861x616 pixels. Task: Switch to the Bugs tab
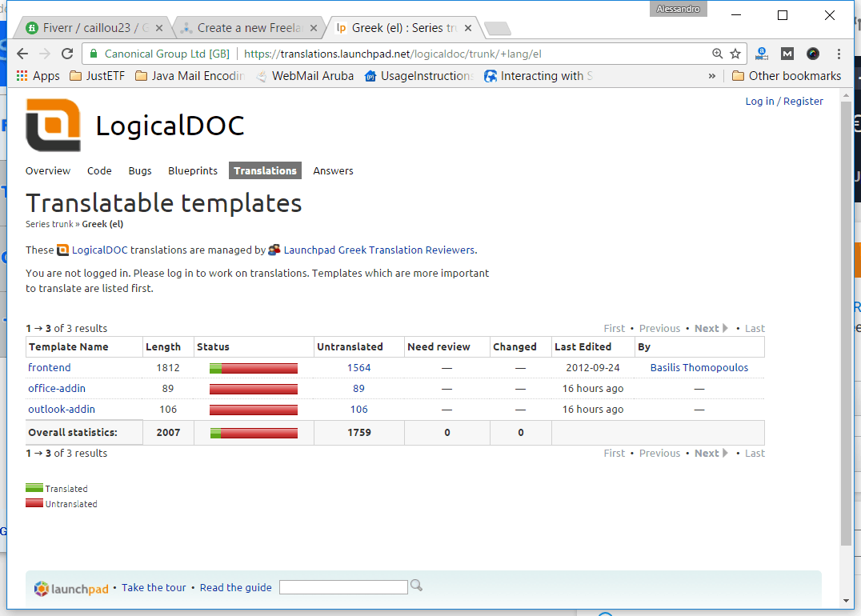[140, 170]
